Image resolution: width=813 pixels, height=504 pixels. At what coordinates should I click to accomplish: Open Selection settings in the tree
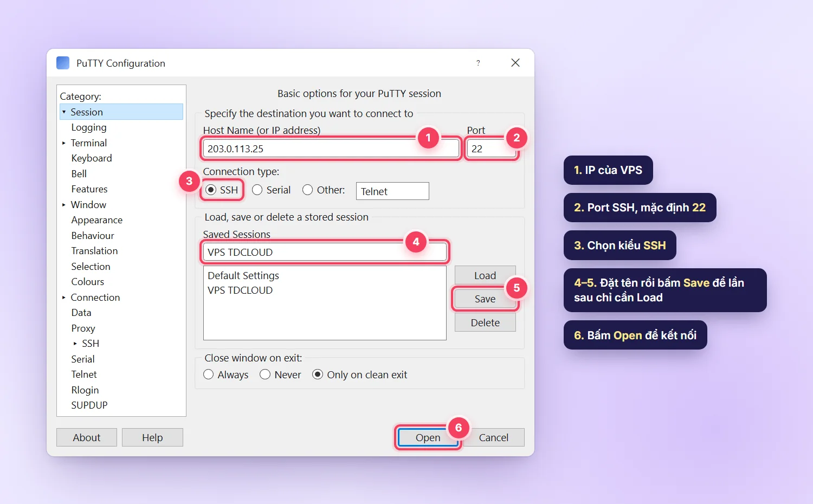tap(91, 267)
